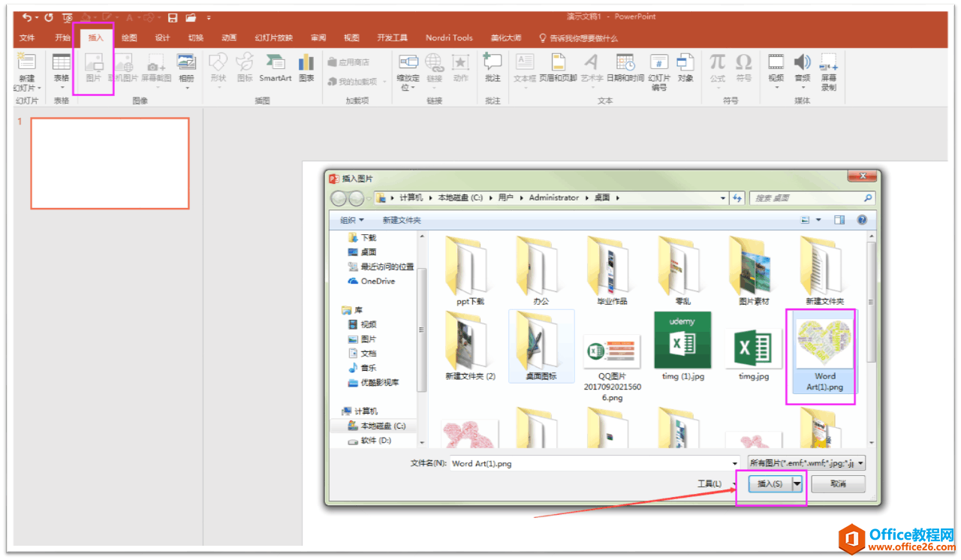This screenshot has height=560, width=961.
Task: Click the help icon in the dialog toolbar
Action: (862, 220)
